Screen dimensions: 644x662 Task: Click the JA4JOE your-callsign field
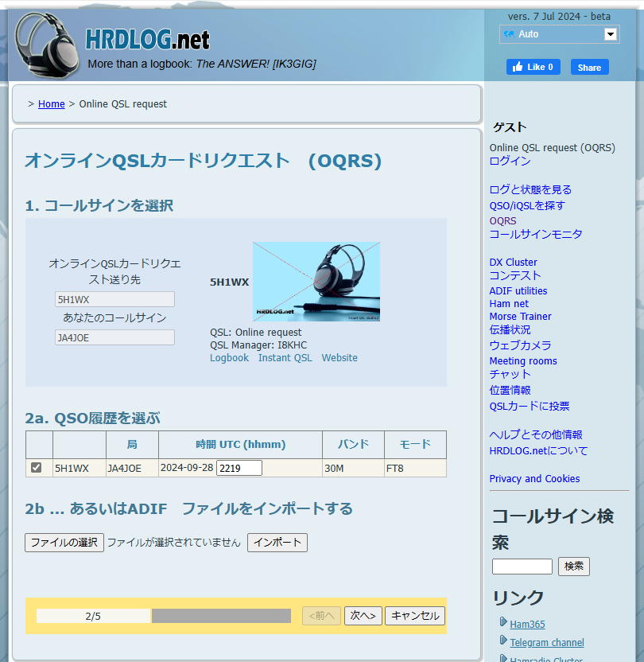coord(114,337)
